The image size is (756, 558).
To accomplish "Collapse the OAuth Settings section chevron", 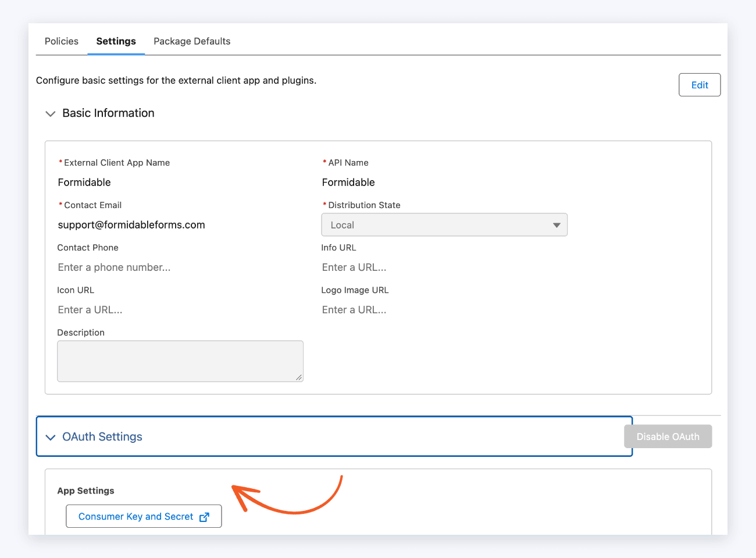I will point(51,437).
